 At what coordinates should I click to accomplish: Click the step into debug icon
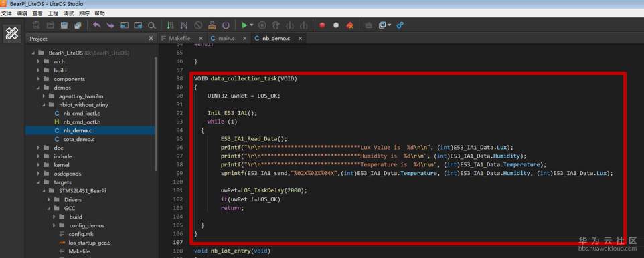tap(290, 25)
